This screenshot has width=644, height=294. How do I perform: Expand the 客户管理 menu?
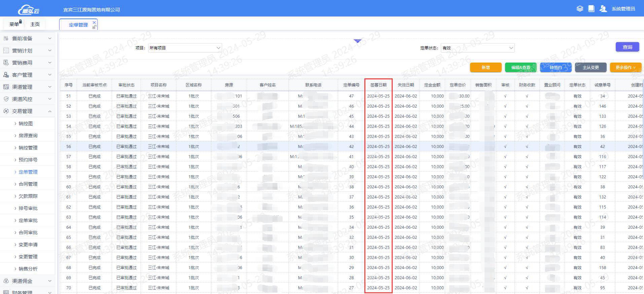pos(50,75)
